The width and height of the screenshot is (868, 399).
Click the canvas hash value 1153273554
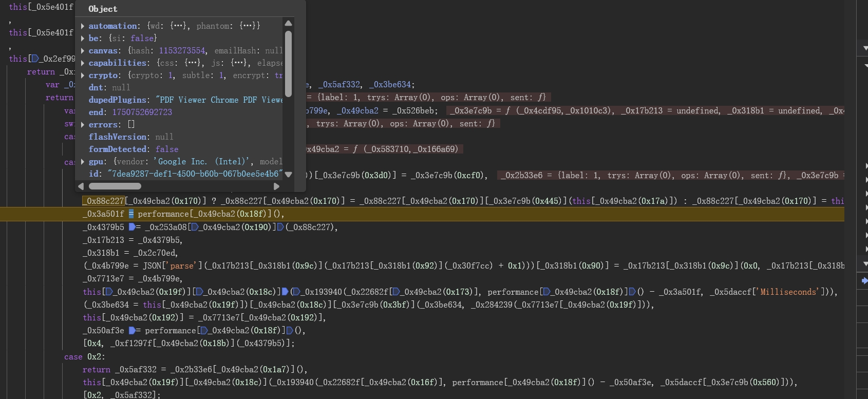(x=182, y=50)
